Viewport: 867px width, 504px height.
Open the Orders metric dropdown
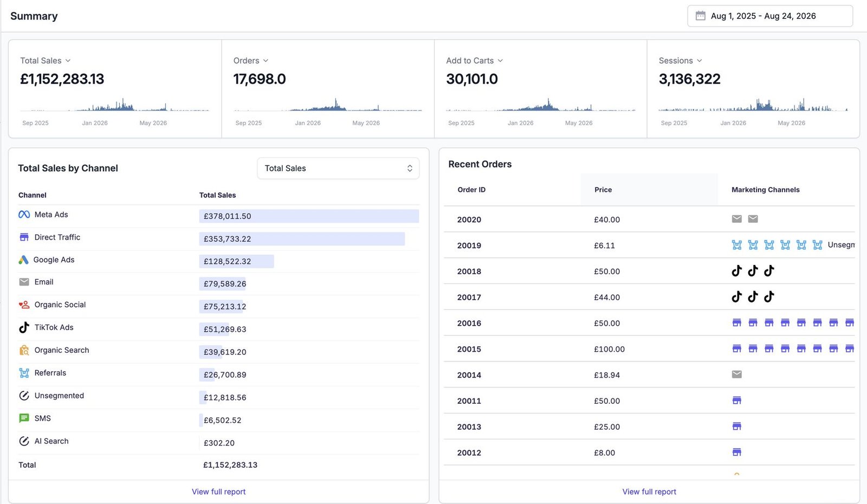click(x=251, y=61)
